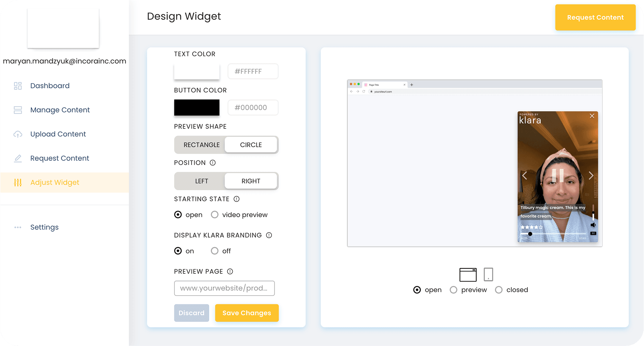The width and height of the screenshot is (644, 346).
Task: Open Manage Content in sidebar
Action: click(60, 110)
